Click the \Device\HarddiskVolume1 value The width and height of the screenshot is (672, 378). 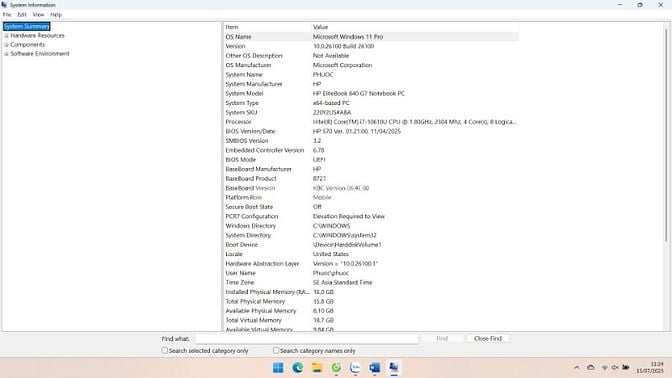coord(347,244)
